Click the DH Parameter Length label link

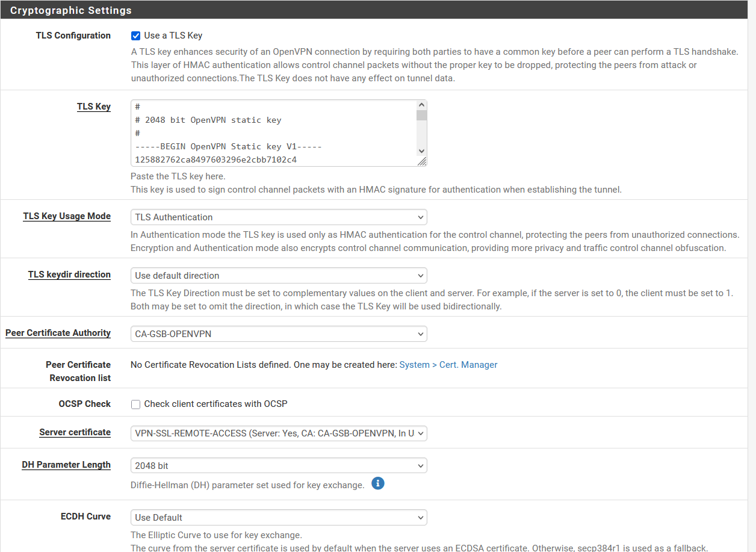pos(66,465)
